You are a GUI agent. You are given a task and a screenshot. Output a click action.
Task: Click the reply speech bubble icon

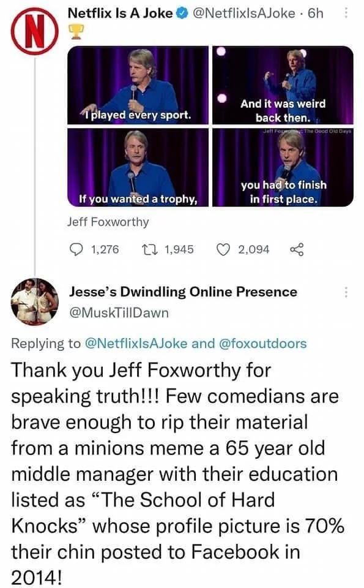76,249
